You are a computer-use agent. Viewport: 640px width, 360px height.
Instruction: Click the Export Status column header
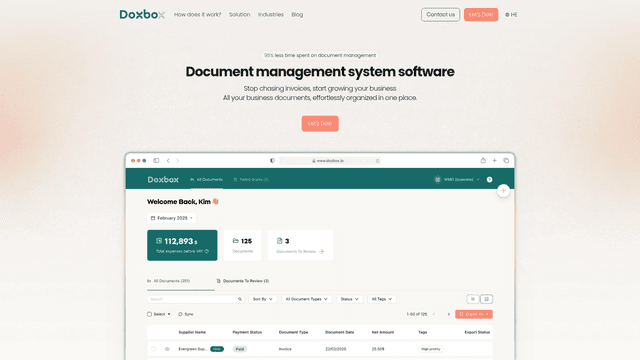click(477, 332)
